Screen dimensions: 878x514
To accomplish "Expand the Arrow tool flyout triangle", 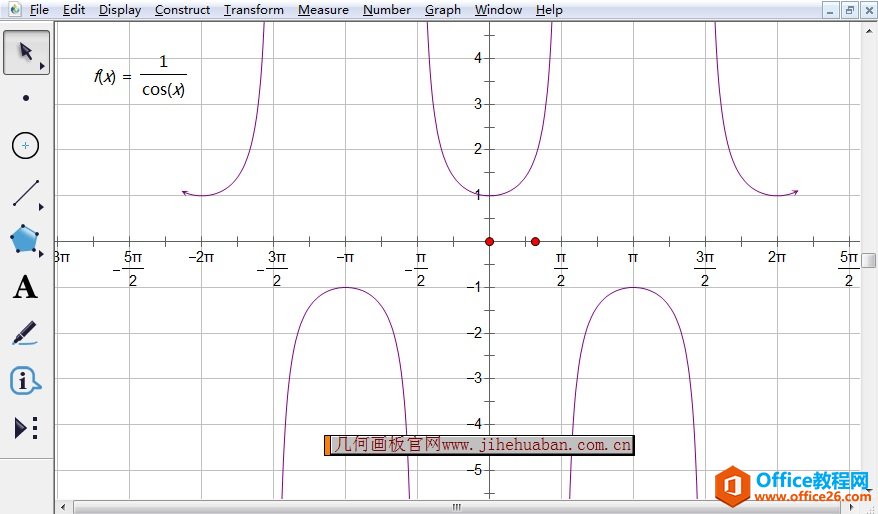I will coord(42,66).
